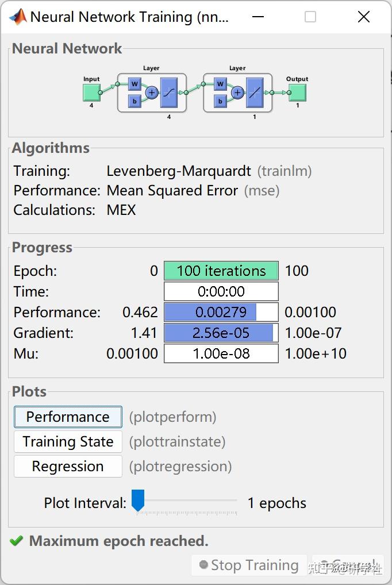
Task: Click the sigmoid transfer function block
Action: point(169,93)
